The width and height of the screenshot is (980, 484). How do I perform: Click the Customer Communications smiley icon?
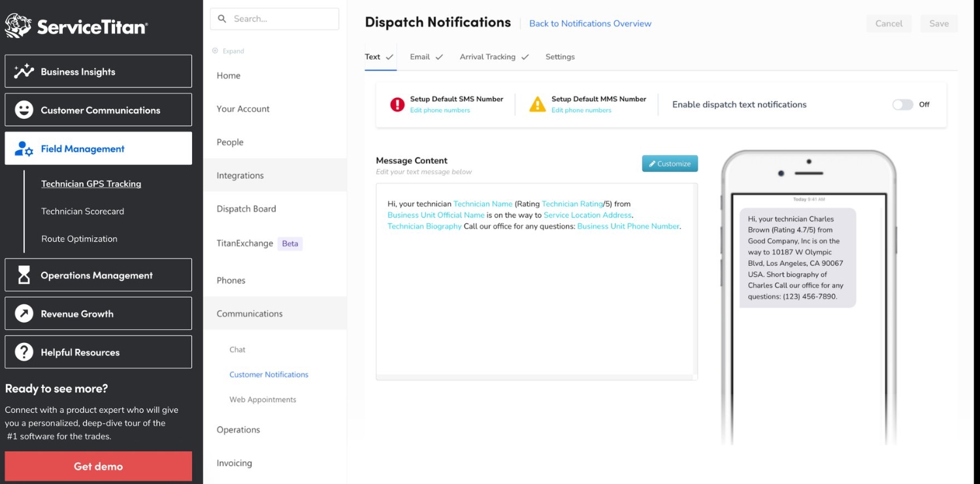[x=24, y=110]
